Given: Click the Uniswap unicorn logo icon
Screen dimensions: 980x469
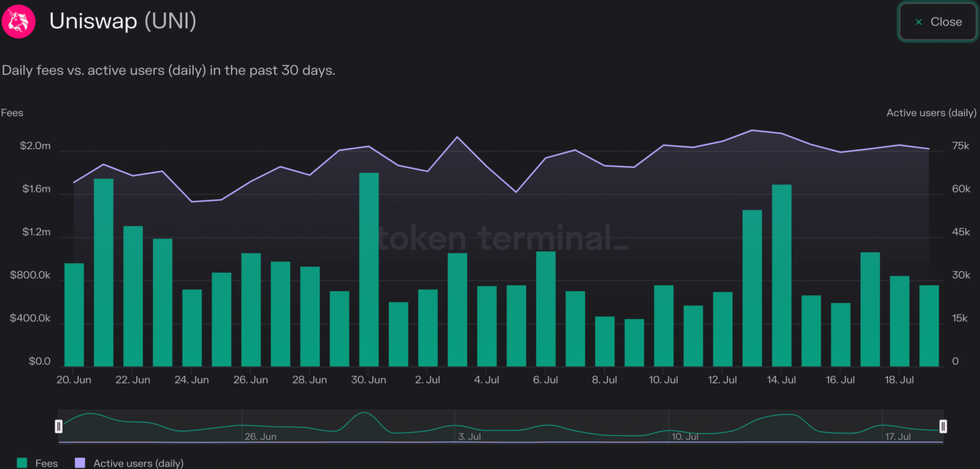Looking at the screenshot, I should click(19, 22).
